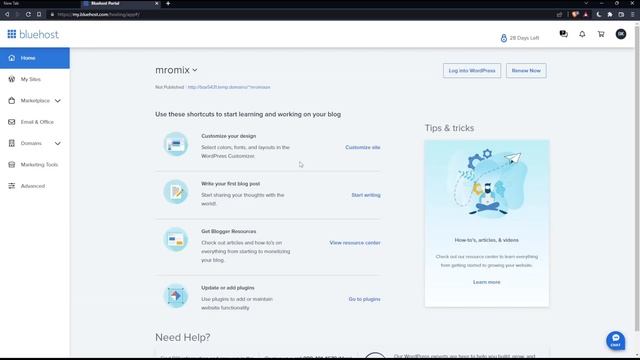Expand the Domains submenu chevron
The height and width of the screenshot is (360, 640).
pyautogui.click(x=58, y=144)
